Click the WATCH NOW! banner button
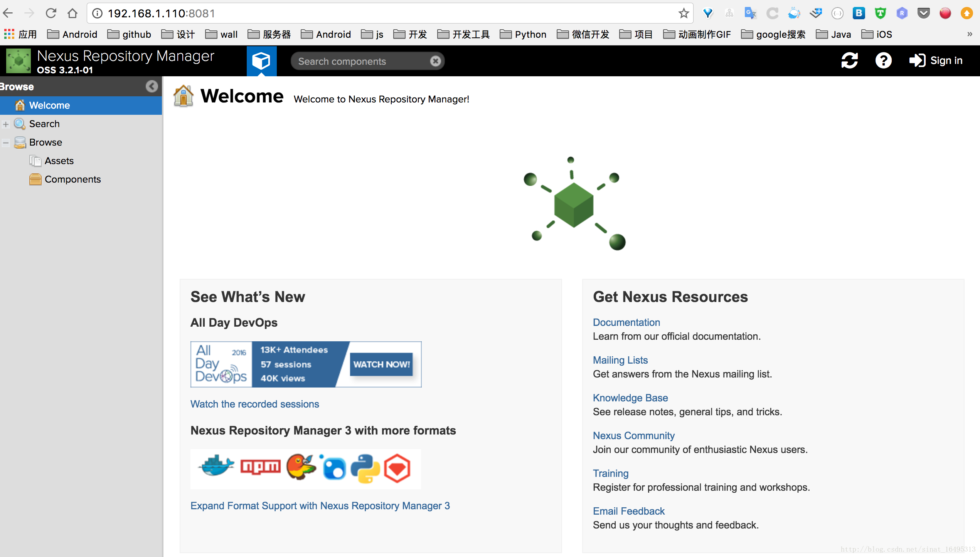This screenshot has width=980, height=557. click(x=381, y=364)
